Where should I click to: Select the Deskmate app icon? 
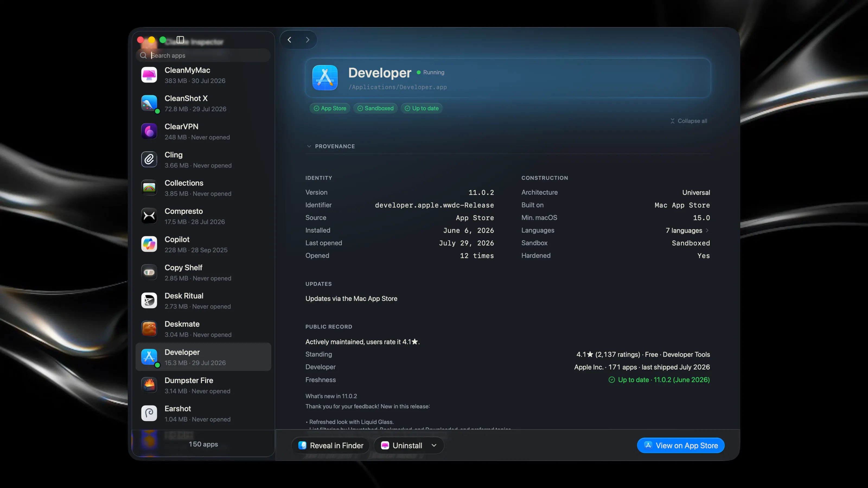(x=149, y=329)
